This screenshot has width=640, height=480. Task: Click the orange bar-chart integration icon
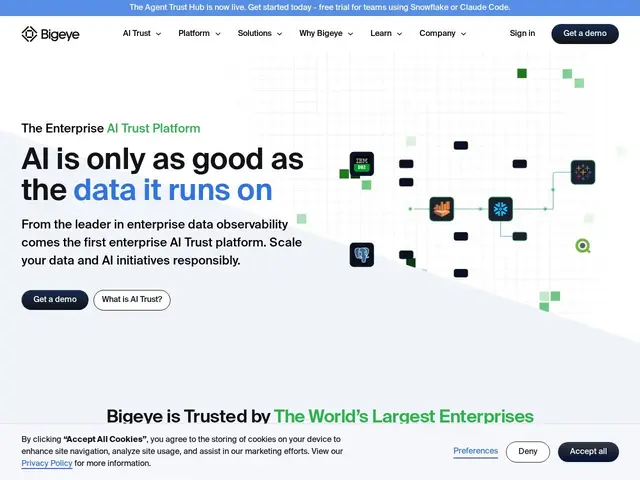[442, 209]
